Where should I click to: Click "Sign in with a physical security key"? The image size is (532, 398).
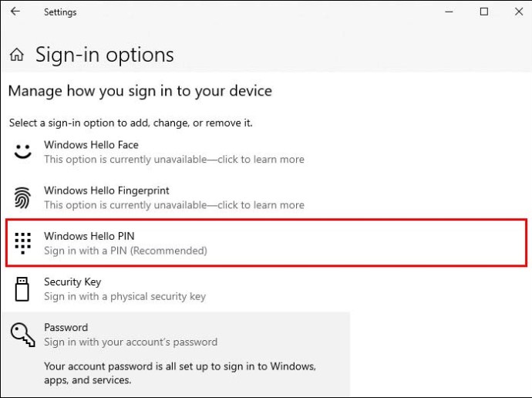pos(125,296)
